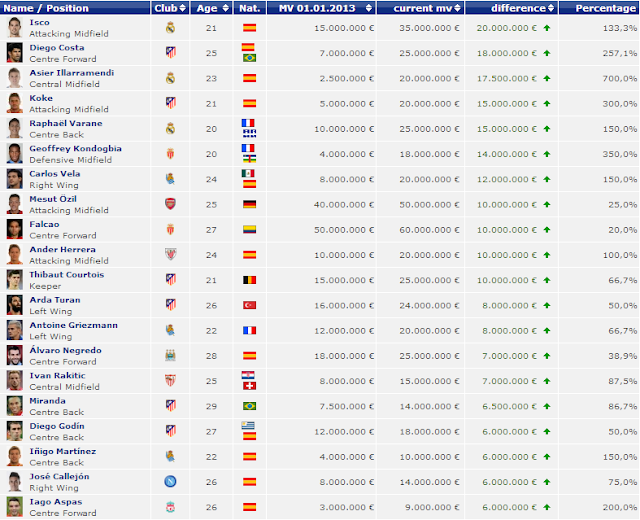Click Atlético crest in Diego Godín row
Image resolution: width=640 pixels, height=520 pixels.
(x=170, y=431)
